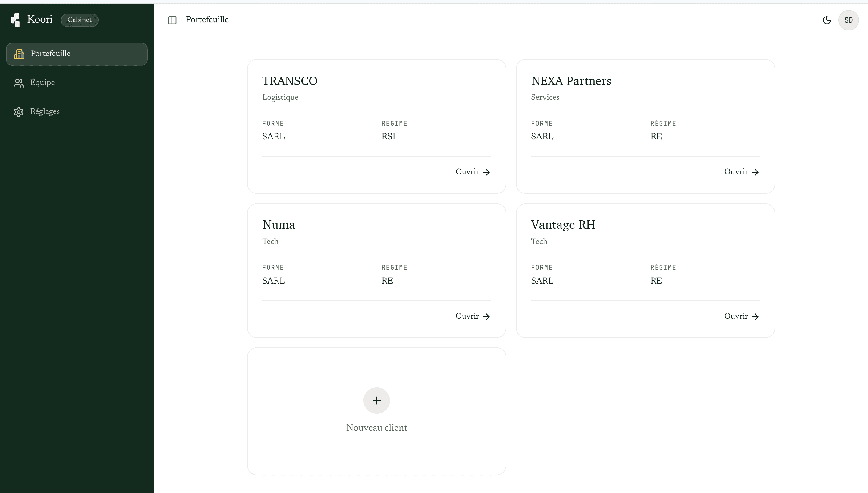868x493 pixels.
Task: Click the Portefeuille page header title
Action: 207,20
